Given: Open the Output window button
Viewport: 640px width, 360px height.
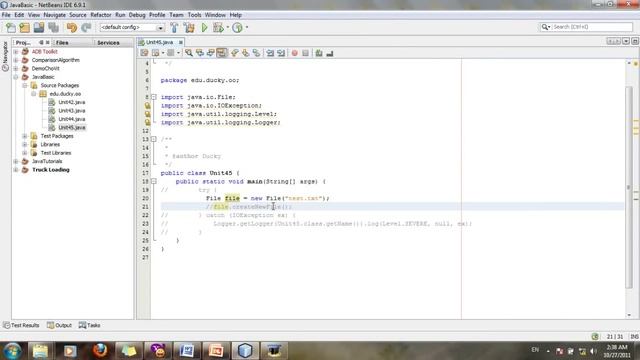Looking at the screenshot, I should tap(59, 325).
